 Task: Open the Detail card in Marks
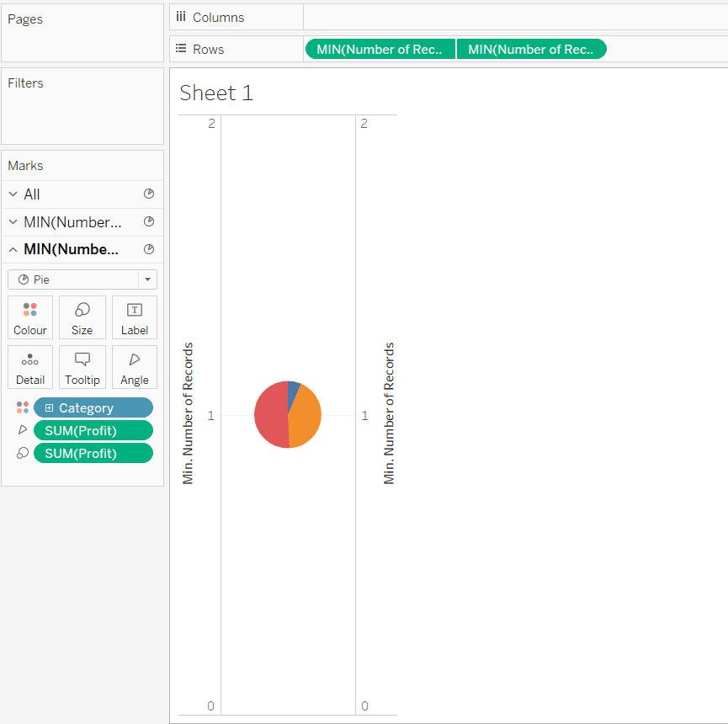pyautogui.click(x=30, y=367)
